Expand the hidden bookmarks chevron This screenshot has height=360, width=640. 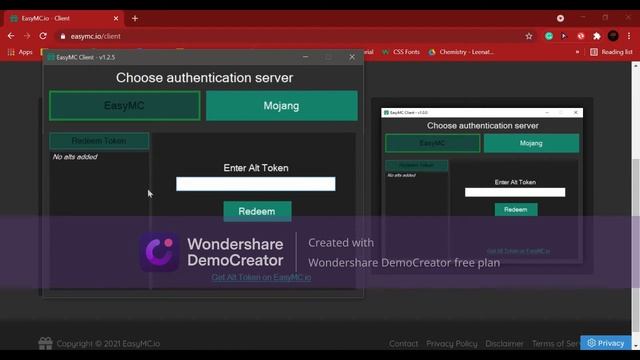[x=577, y=52]
